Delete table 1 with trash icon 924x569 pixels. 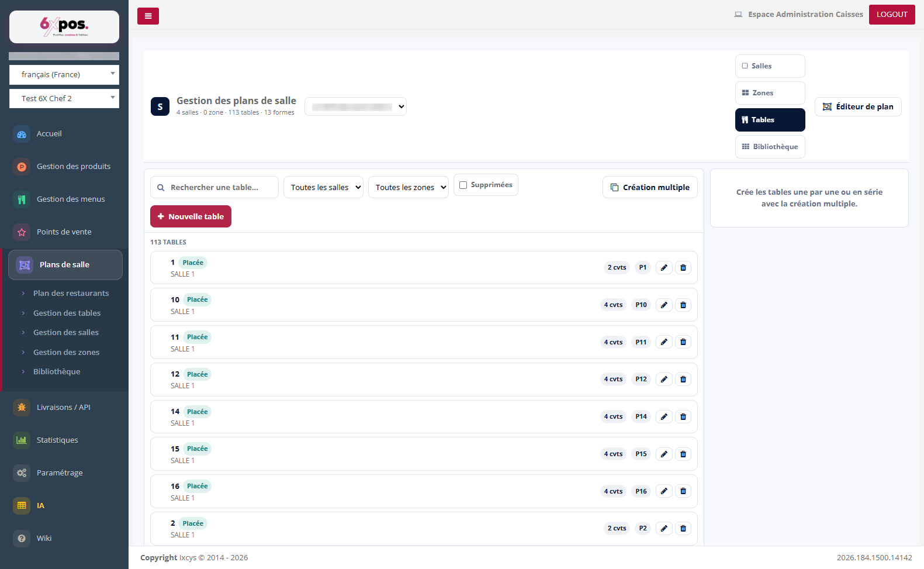click(x=683, y=268)
